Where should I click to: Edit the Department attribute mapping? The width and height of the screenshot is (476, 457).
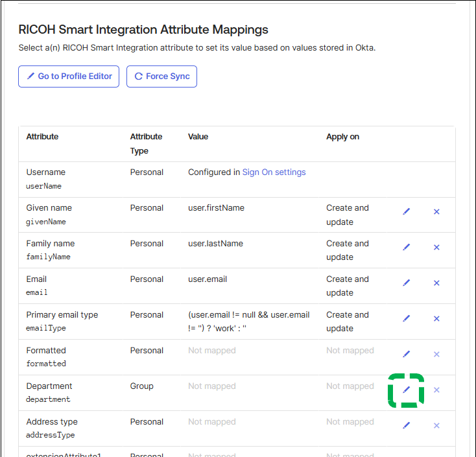pos(407,390)
